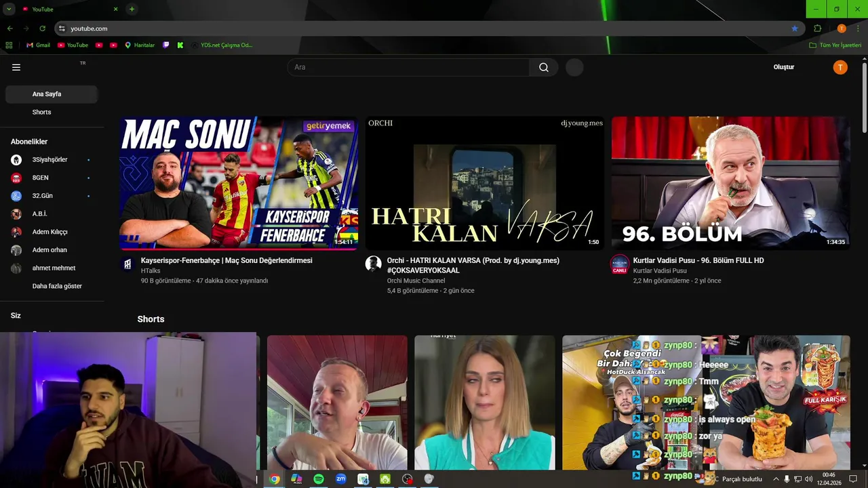Select Ana Sayfa in the sidebar
This screenshot has height=488, width=868.
pos(52,94)
